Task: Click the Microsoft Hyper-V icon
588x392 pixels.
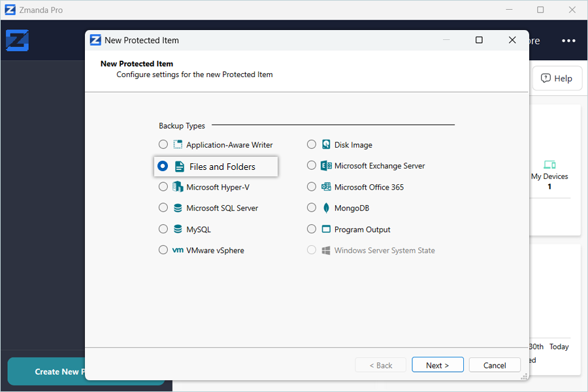Action: [178, 188]
